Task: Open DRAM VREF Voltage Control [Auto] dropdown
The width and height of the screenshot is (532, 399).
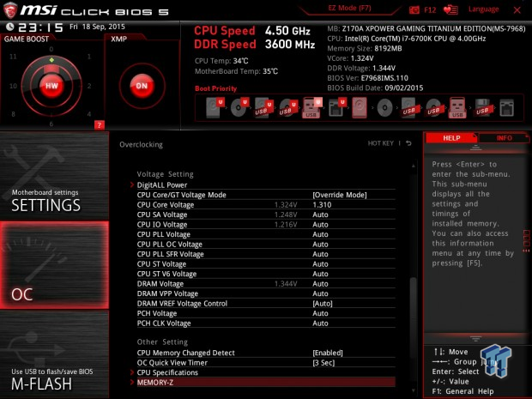Action: [x=323, y=303]
